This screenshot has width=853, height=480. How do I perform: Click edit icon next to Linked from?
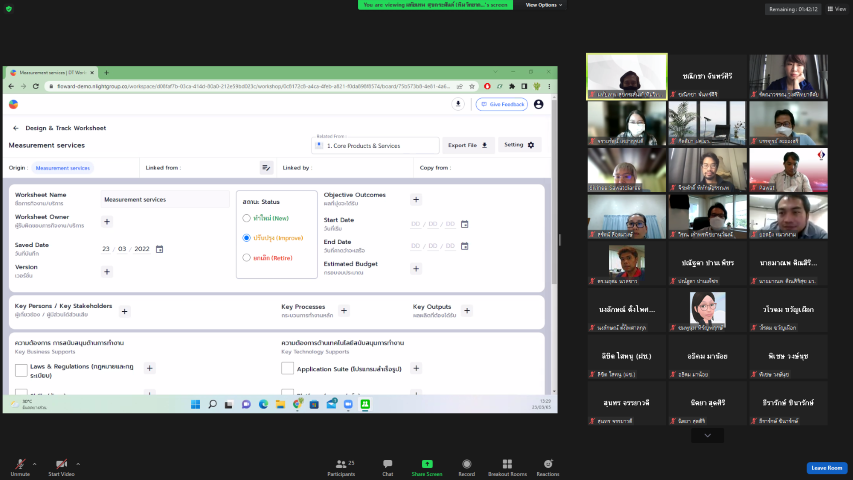coord(266,168)
